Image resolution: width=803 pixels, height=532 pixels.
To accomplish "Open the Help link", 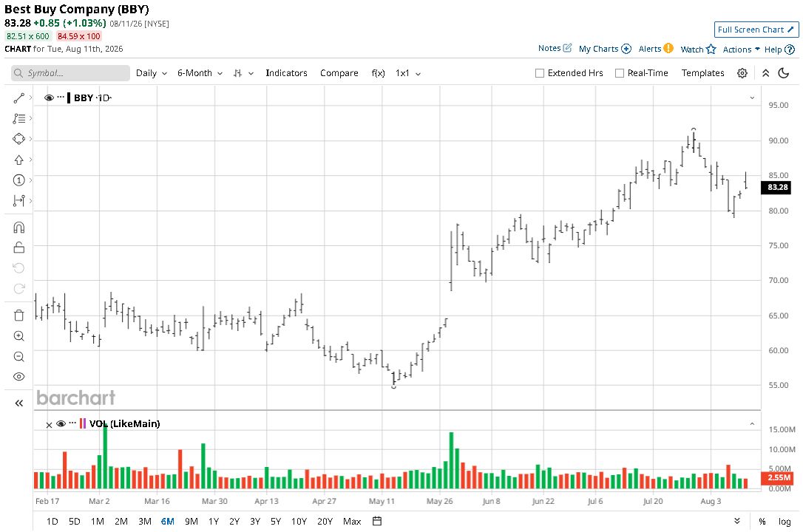I will (x=779, y=50).
